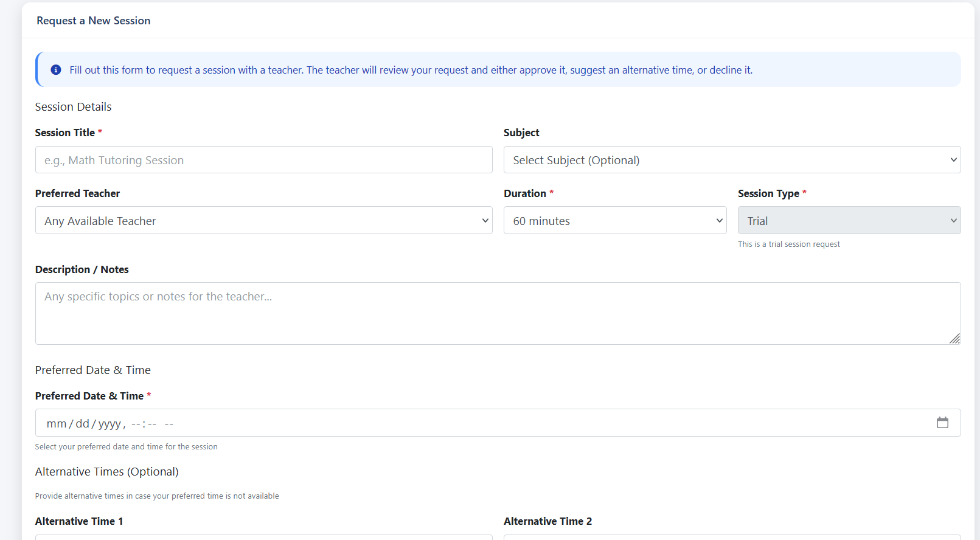Select the month (mm) segment of preferred date
Viewport: 980px width, 540px height.
pyautogui.click(x=56, y=424)
